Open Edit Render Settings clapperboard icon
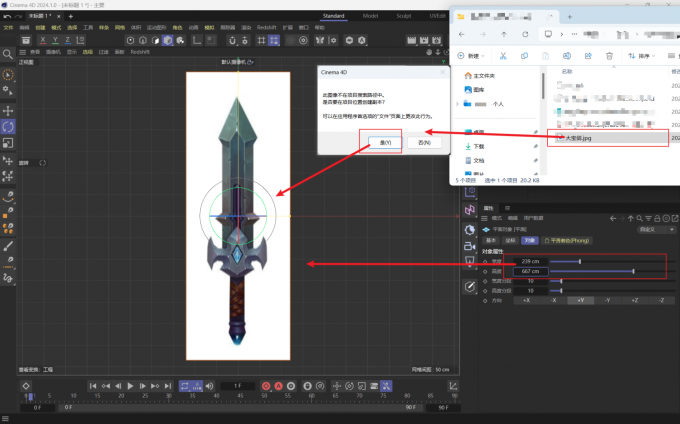Screen dimensions: 680x424 pyautogui.click(x=436, y=40)
